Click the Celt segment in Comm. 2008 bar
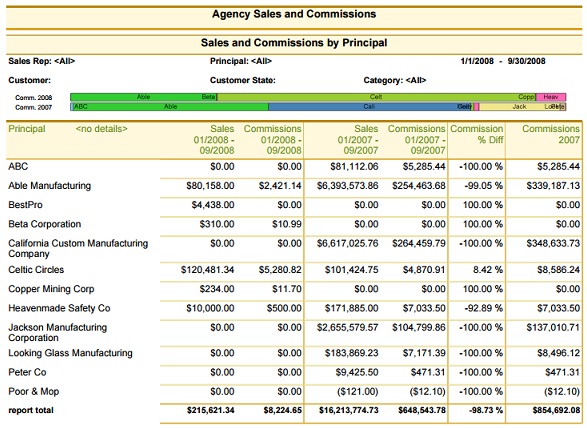This screenshot has height=428, width=587. (x=376, y=97)
